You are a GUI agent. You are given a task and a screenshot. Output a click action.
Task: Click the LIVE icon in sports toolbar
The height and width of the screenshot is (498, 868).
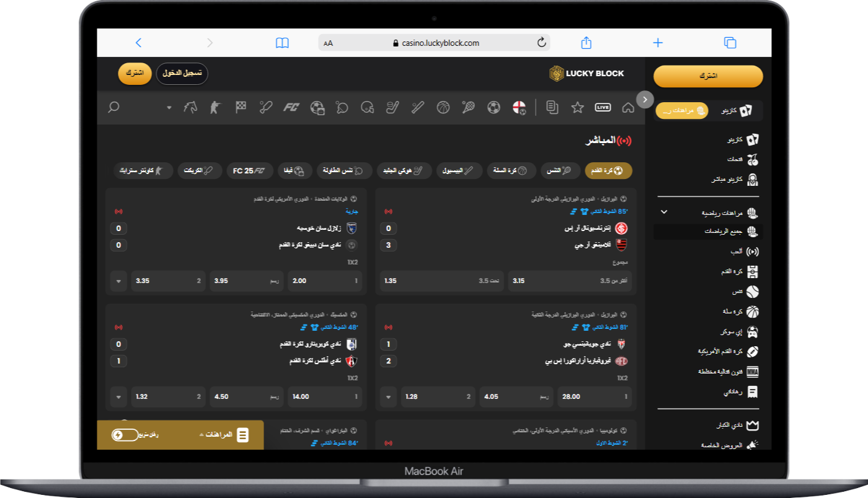click(x=603, y=107)
